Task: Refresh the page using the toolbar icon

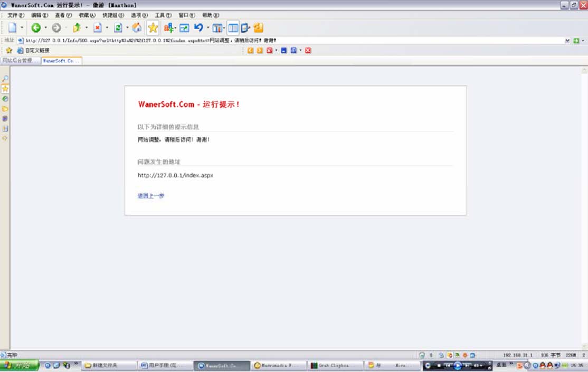Action: click(x=118, y=28)
